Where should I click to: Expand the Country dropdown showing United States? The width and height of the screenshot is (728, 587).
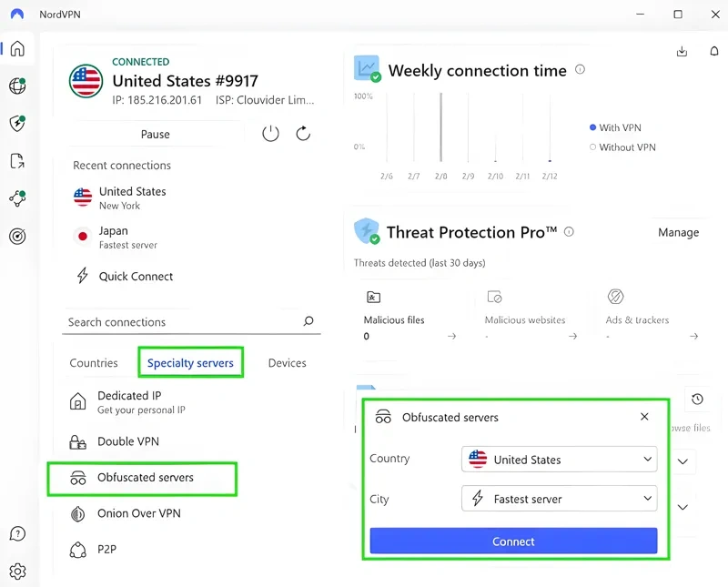coord(559,460)
